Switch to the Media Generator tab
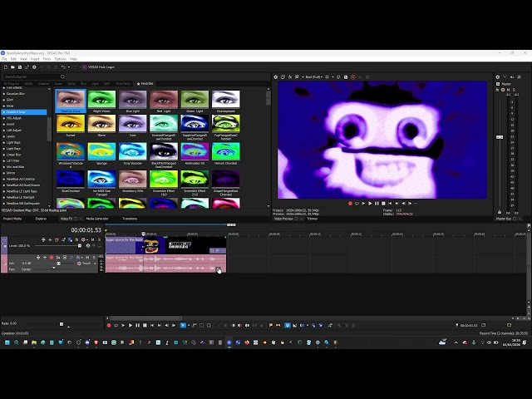 97,219
